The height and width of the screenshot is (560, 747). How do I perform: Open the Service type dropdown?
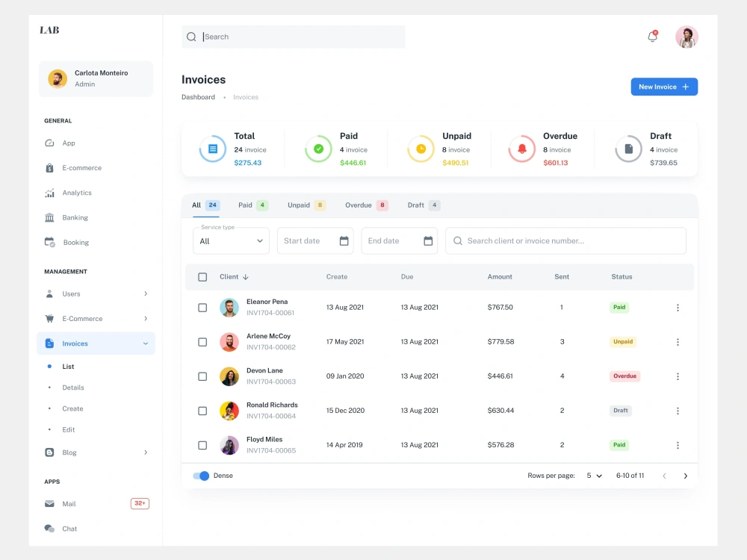click(231, 240)
